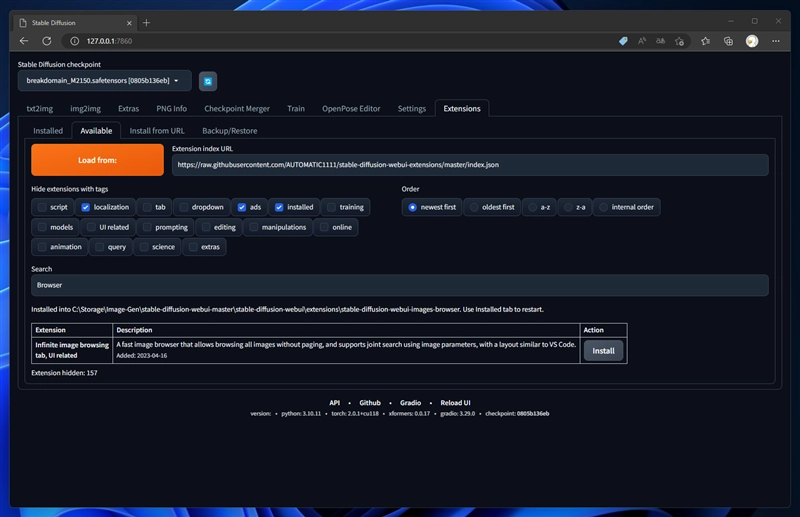Open the Settings tab
The width and height of the screenshot is (800, 517).
[x=412, y=109]
